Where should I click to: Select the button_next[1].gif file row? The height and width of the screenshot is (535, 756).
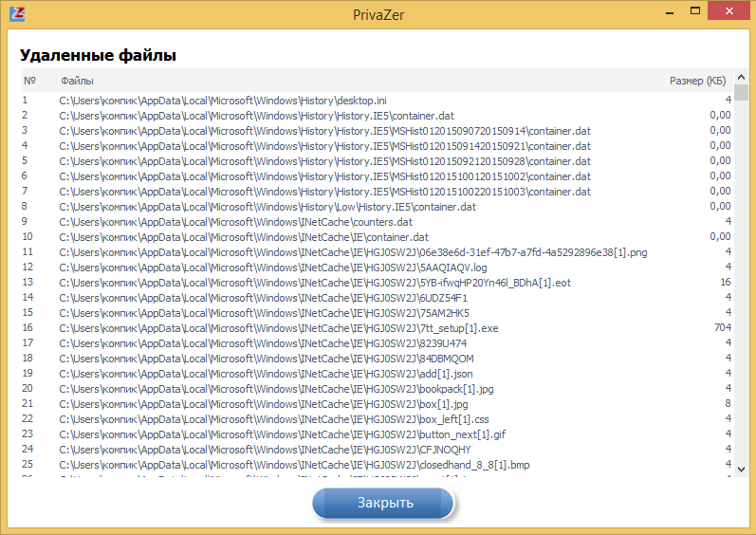coord(377,434)
